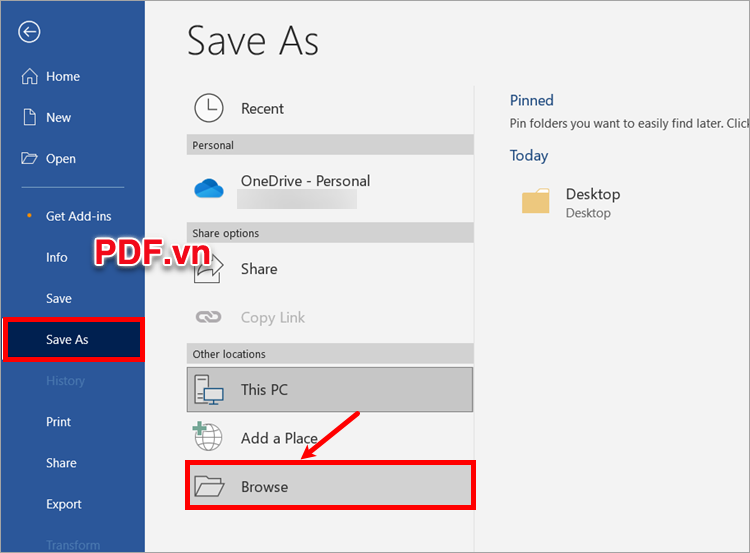Screen dimensions: 750x553
Task: Select Save As in the sidebar
Action: (x=73, y=340)
